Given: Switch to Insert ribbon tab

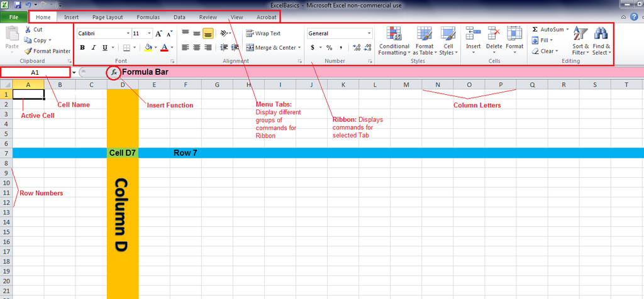Looking at the screenshot, I should pos(72,17).
